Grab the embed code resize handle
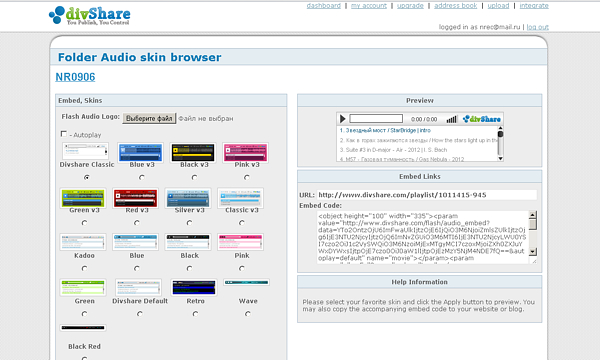The image size is (600, 360). click(534, 261)
